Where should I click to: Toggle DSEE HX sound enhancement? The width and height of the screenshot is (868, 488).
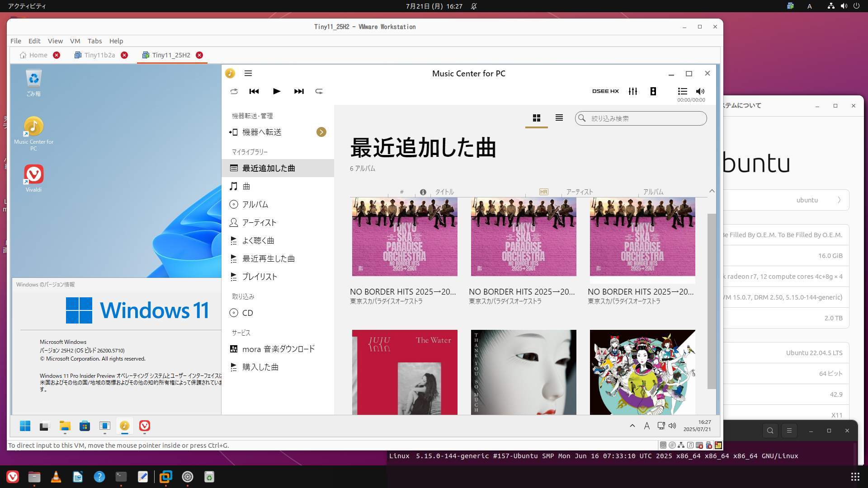(x=605, y=91)
